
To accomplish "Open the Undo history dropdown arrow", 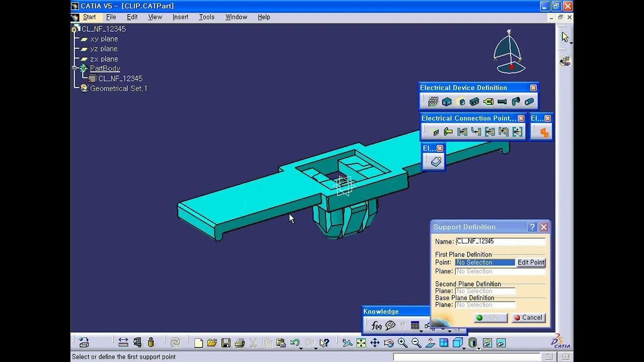I will [x=301, y=348].
